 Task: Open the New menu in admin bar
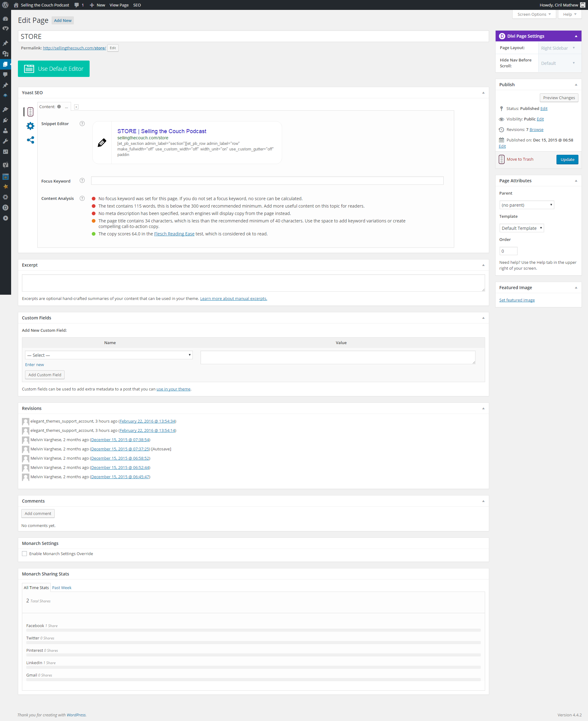(x=97, y=5)
